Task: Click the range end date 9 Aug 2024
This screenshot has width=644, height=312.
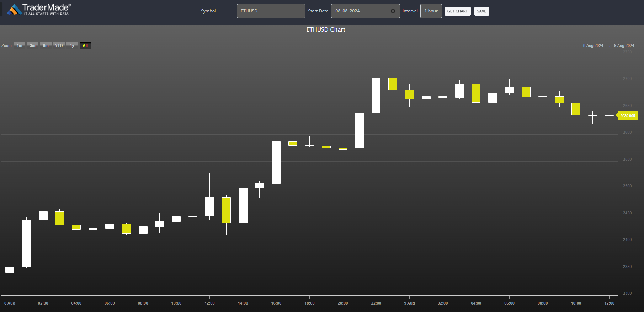Action: [x=624, y=45]
